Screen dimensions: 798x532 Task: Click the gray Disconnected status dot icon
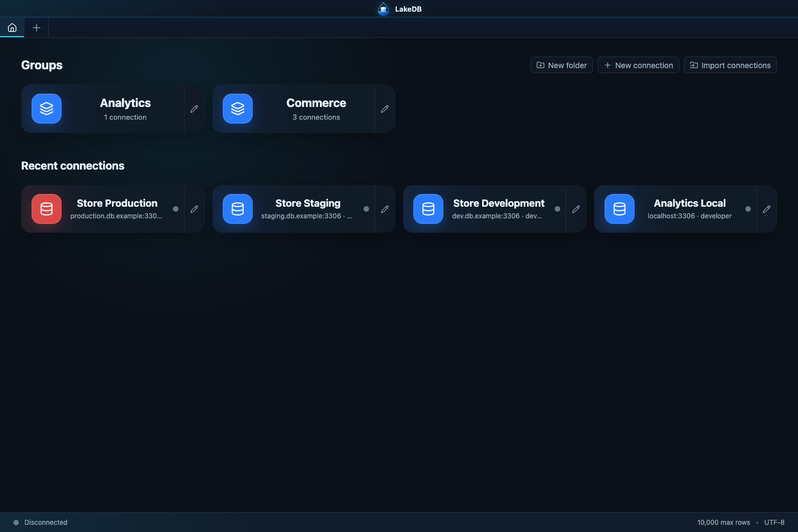coord(16,523)
